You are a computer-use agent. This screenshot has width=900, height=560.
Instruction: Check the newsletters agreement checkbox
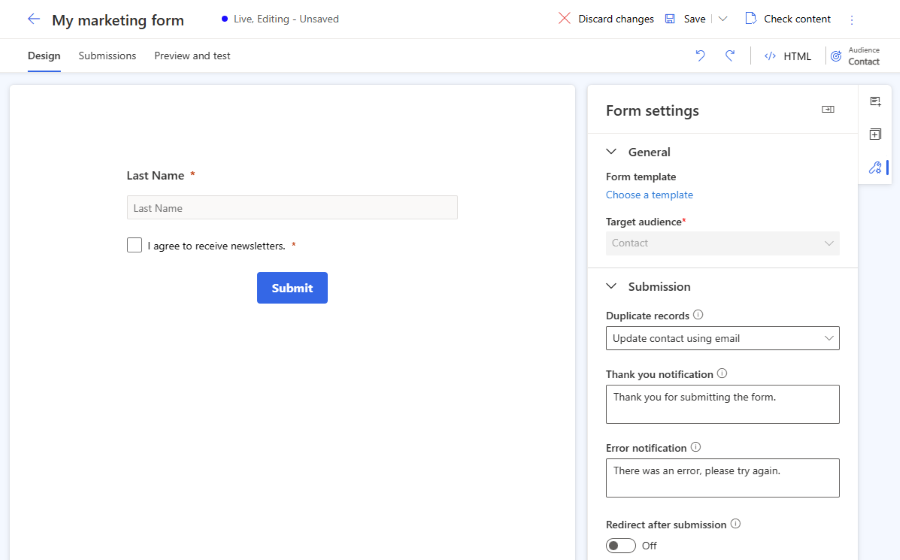(134, 245)
